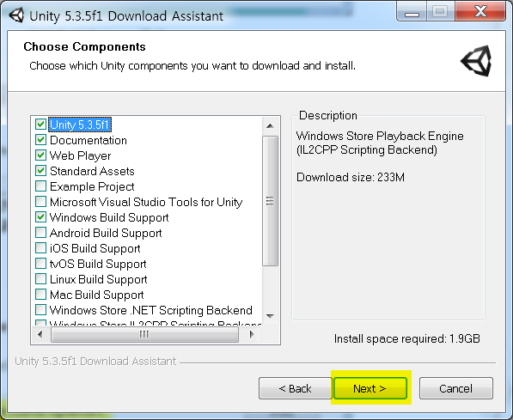
Task: Click the Unity logo in the title bar
Action: pyautogui.click(x=16, y=15)
